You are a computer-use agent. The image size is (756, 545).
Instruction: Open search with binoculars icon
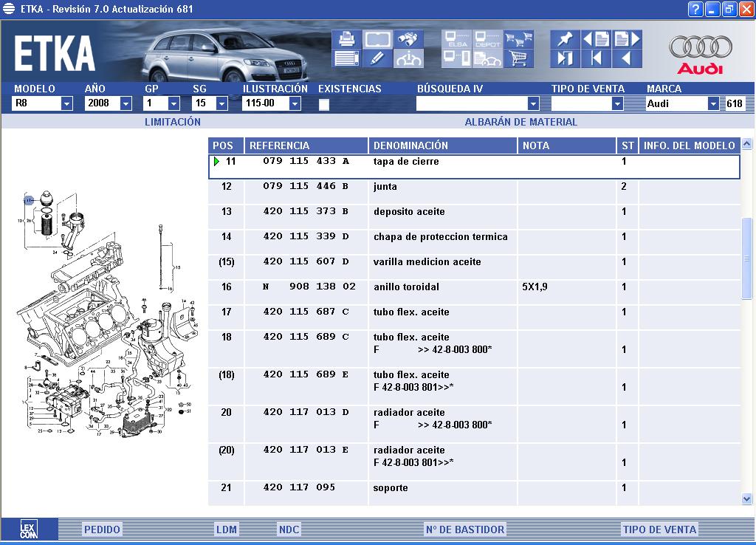pyautogui.click(x=408, y=38)
